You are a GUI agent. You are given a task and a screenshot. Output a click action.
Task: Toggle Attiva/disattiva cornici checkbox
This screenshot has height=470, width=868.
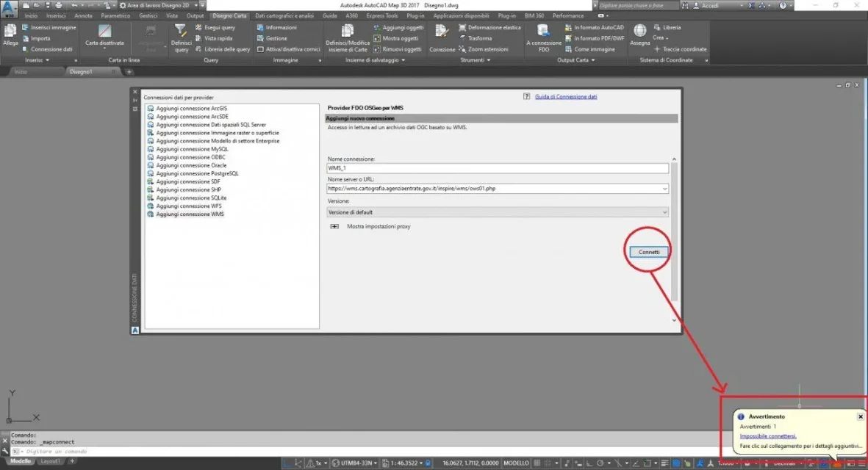click(x=260, y=49)
